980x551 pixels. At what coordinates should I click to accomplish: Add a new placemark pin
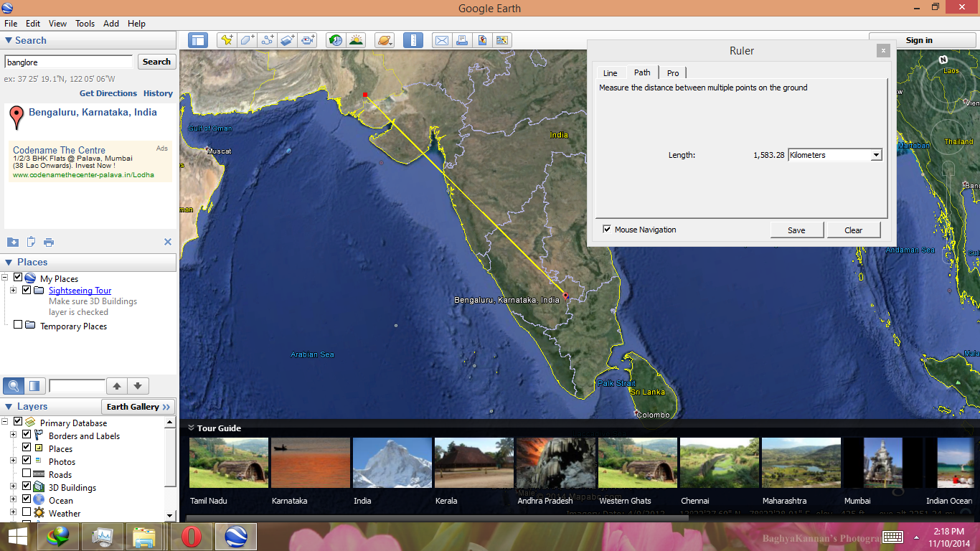click(x=227, y=40)
